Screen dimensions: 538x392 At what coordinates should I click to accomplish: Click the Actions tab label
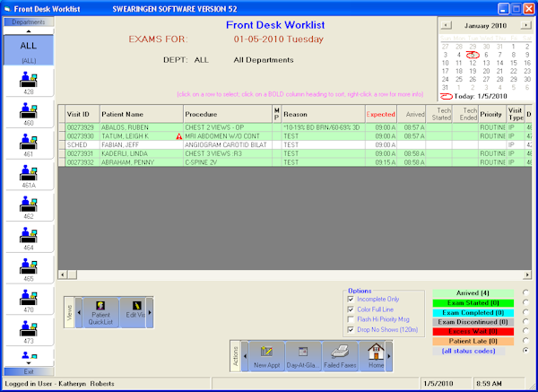[235, 356]
